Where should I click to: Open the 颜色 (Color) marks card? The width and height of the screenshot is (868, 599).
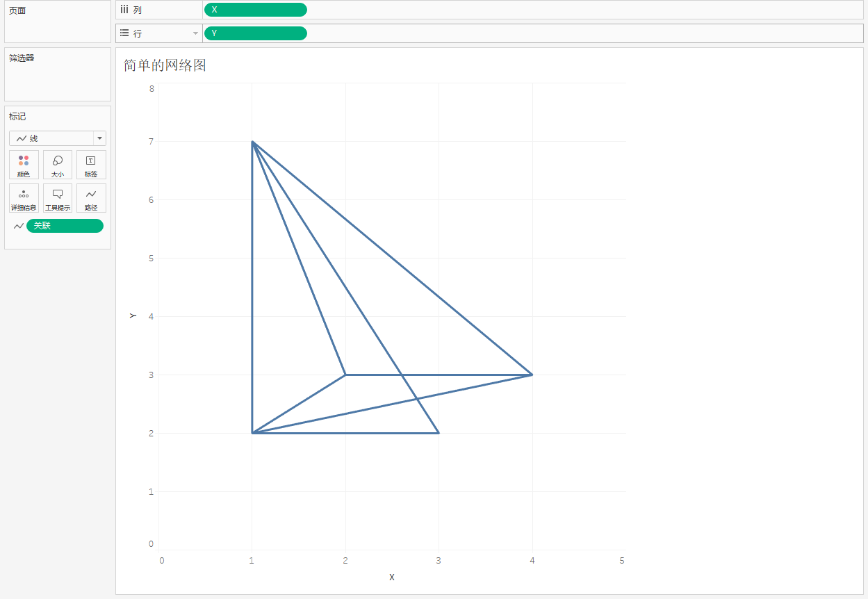coord(24,165)
